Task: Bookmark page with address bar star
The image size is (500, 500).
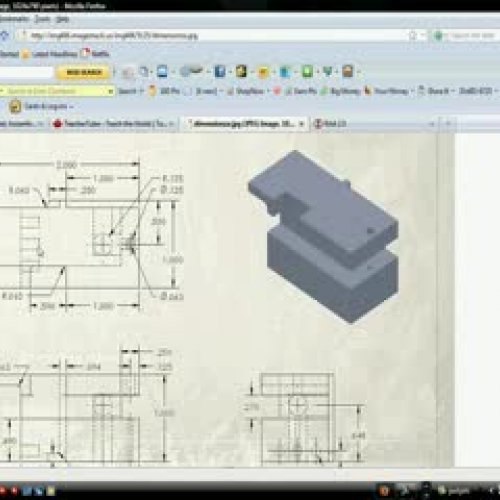Action: click(412, 36)
